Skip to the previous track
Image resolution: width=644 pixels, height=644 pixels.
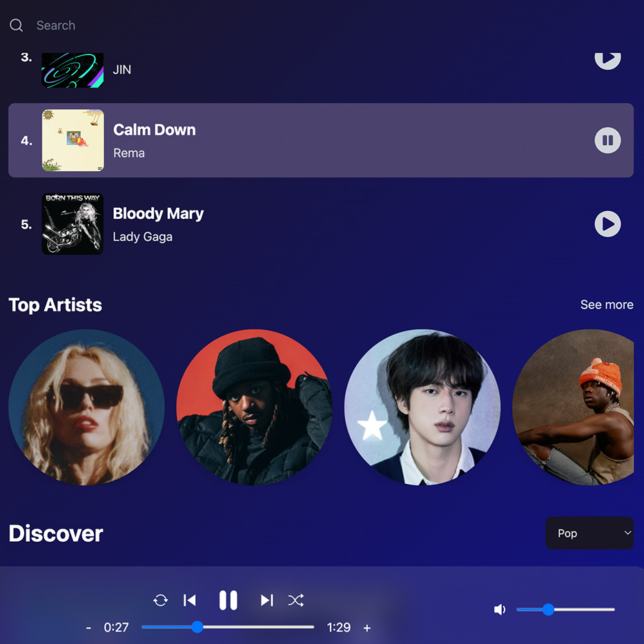[190, 601]
